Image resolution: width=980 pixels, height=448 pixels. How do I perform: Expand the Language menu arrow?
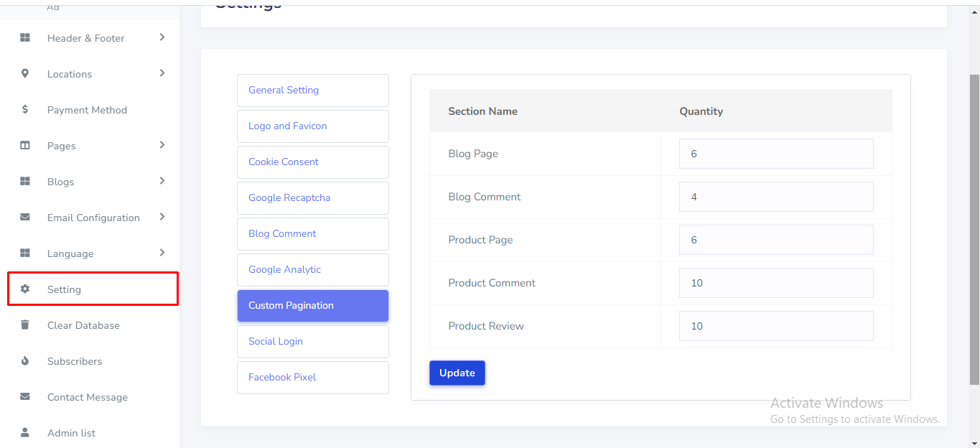coord(162,253)
